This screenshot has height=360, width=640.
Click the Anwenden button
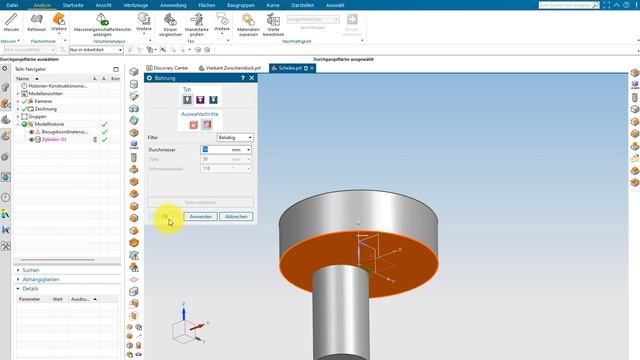pyautogui.click(x=200, y=216)
